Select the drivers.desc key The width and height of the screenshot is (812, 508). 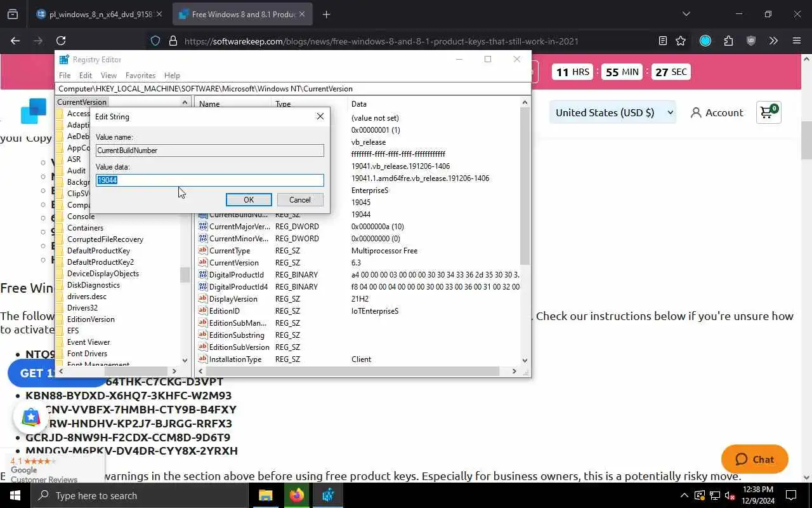click(x=87, y=297)
